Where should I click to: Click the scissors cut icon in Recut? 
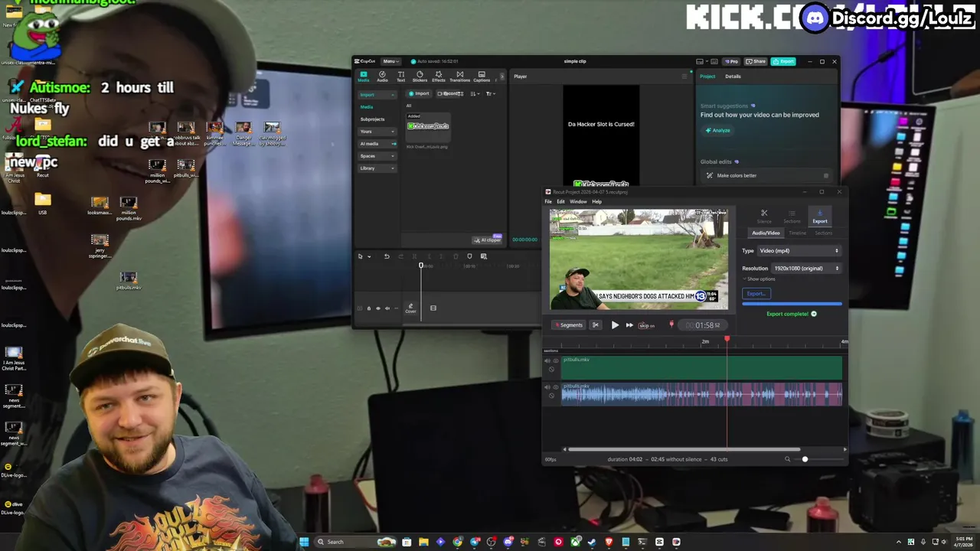pos(595,325)
